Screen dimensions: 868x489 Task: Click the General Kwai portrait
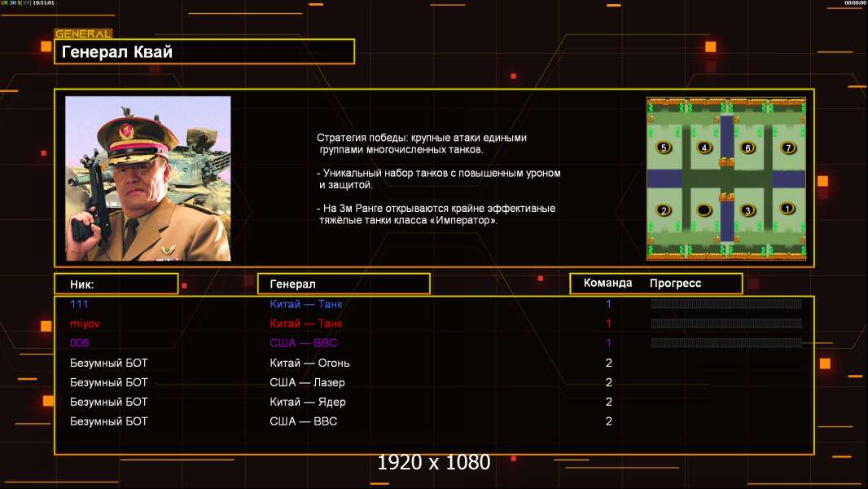tap(148, 178)
